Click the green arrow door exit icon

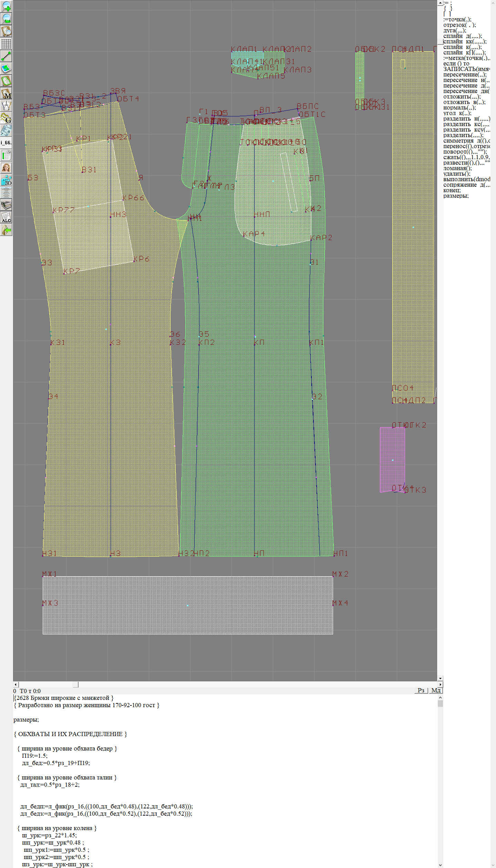[6, 230]
